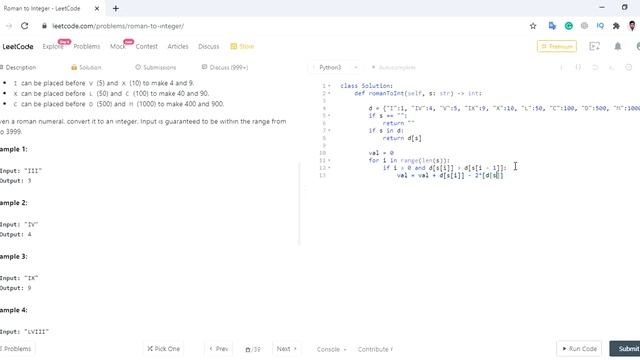
Task: Open the notifications bell
Action: (x=618, y=46)
